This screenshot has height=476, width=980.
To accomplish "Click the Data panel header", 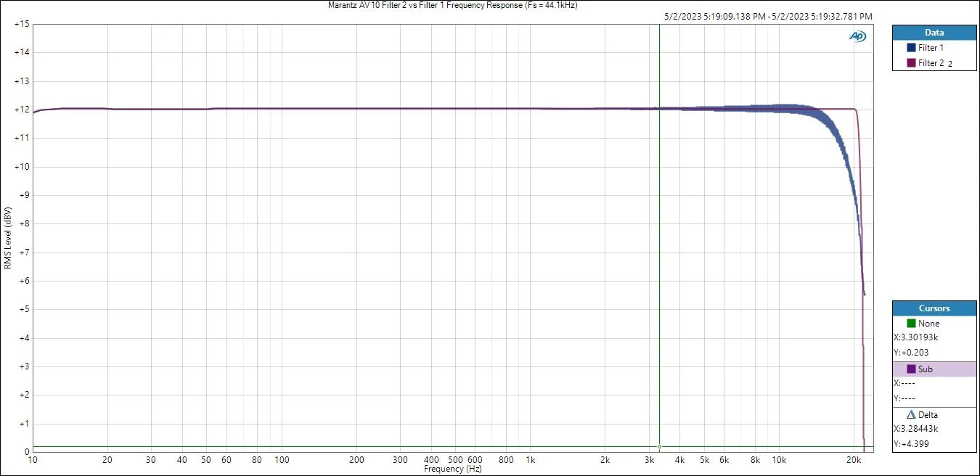I will [934, 33].
